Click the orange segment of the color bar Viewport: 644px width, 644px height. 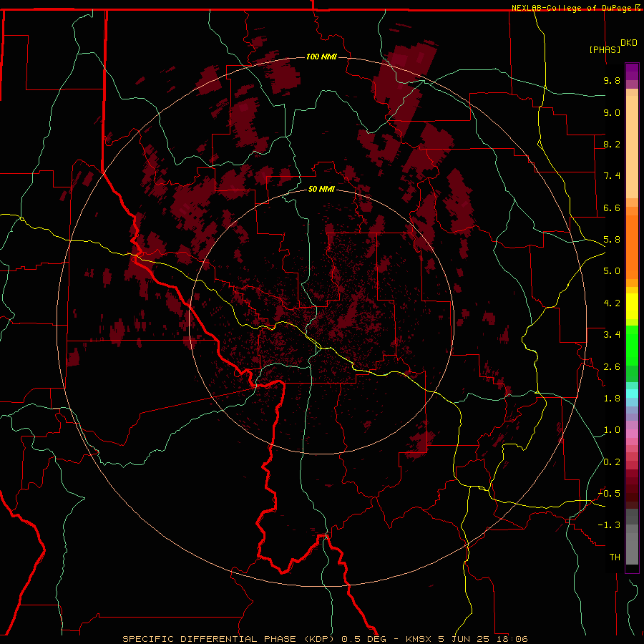click(x=632, y=246)
